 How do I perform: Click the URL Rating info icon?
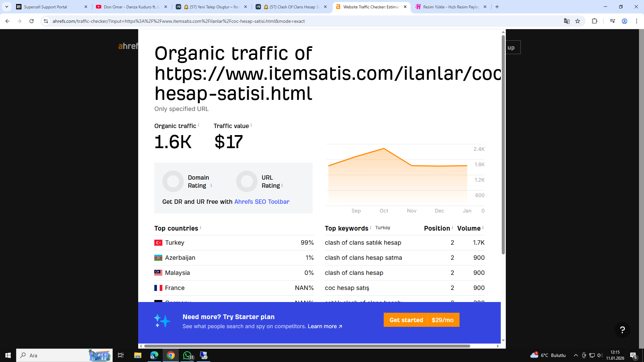(282, 185)
